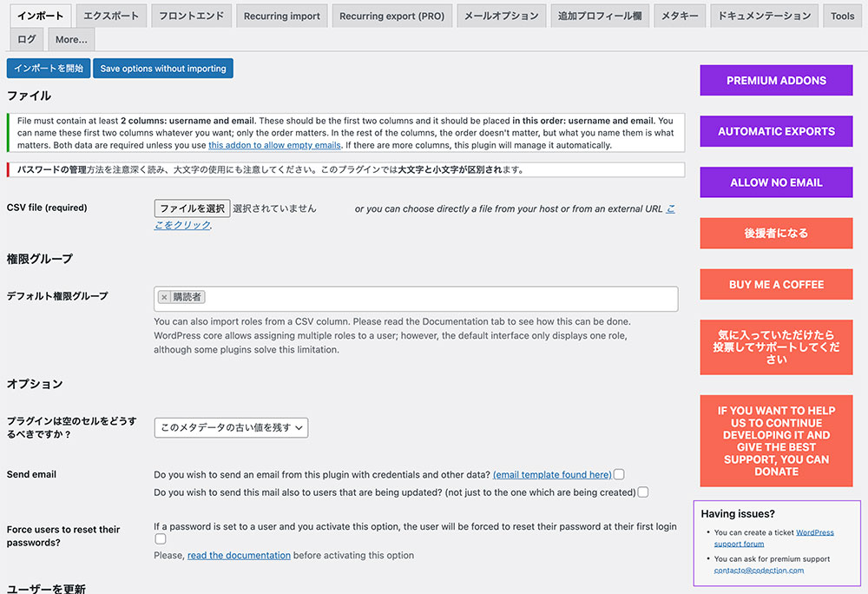This screenshot has width=868, height=594.
Task: Enable force users to reset passwords
Action: point(160,539)
